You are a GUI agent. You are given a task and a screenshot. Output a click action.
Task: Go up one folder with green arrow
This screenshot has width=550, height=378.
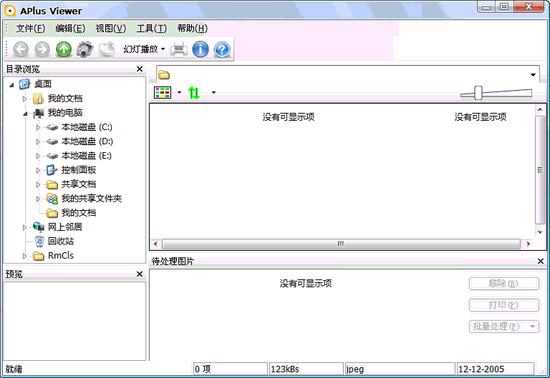(x=63, y=49)
